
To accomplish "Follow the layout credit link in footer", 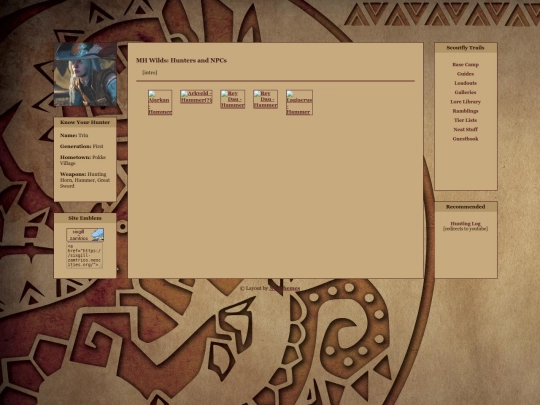I will click(284, 288).
